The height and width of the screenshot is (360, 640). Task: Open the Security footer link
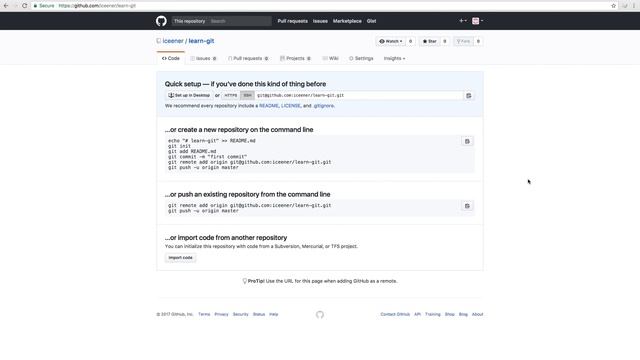click(x=240, y=314)
